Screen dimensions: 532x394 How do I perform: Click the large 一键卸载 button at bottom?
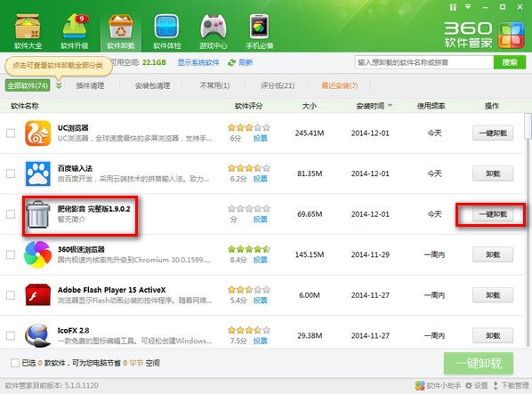coord(479,364)
